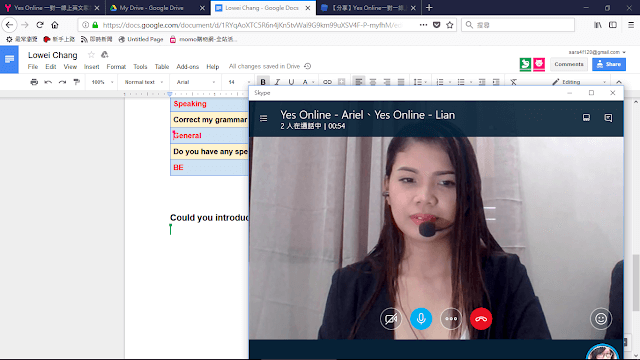The height and width of the screenshot is (360, 640).
Task: Open the Firefox hamburger menu
Action: [631, 25]
